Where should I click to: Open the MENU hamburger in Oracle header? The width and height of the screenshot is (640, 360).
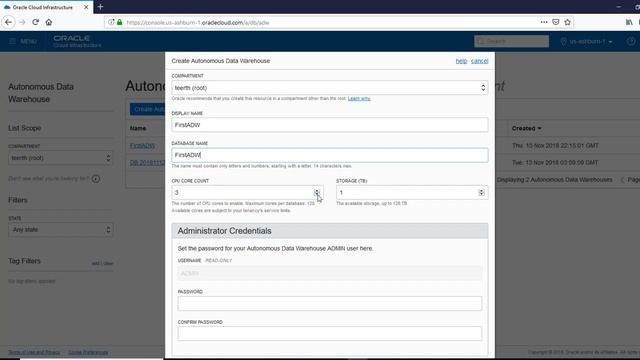tap(23, 41)
